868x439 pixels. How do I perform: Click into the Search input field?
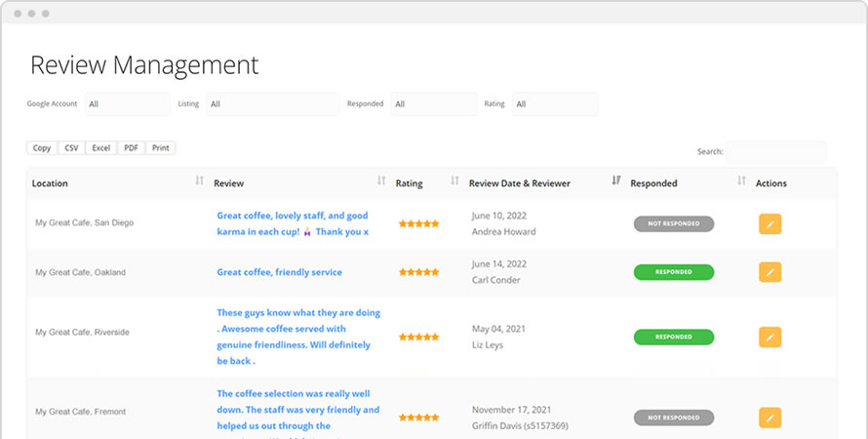[x=775, y=152]
